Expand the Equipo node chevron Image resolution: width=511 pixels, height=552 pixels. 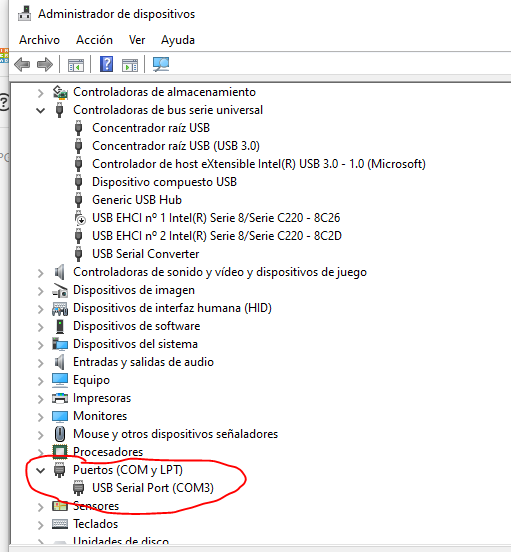click(x=40, y=381)
